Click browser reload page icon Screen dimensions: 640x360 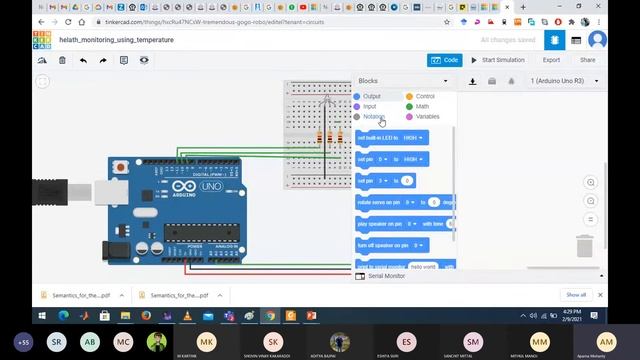click(x=68, y=22)
